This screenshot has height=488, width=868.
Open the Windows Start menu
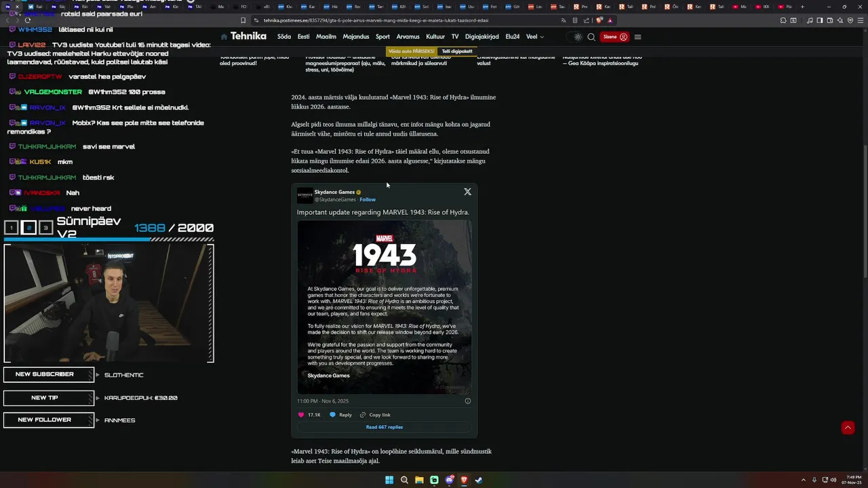tap(389, 480)
